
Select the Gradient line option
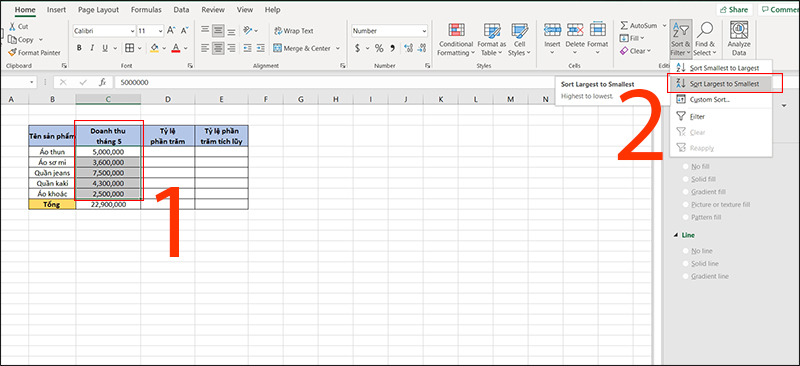click(686, 276)
